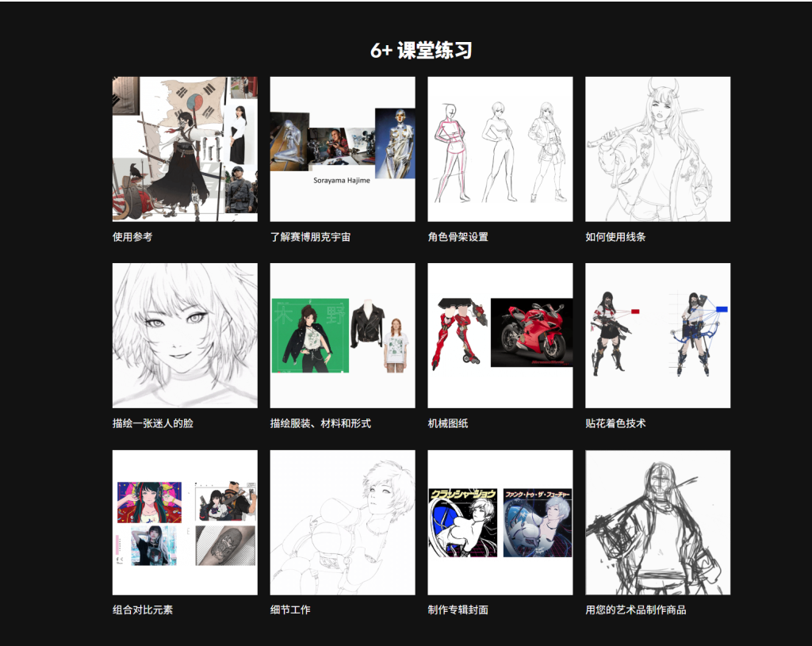Click the 细节工作 caption text
This screenshot has height=646, width=812.
click(x=290, y=610)
